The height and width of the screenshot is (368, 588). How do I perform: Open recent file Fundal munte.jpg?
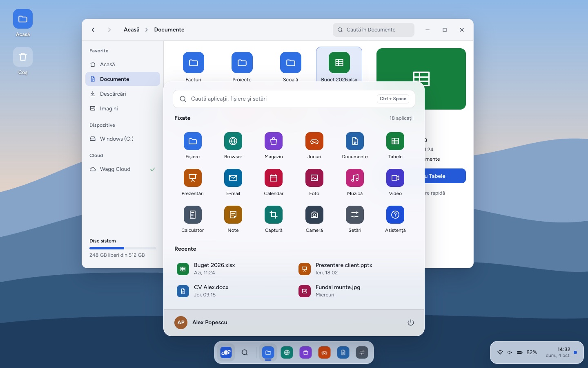[x=355, y=291]
